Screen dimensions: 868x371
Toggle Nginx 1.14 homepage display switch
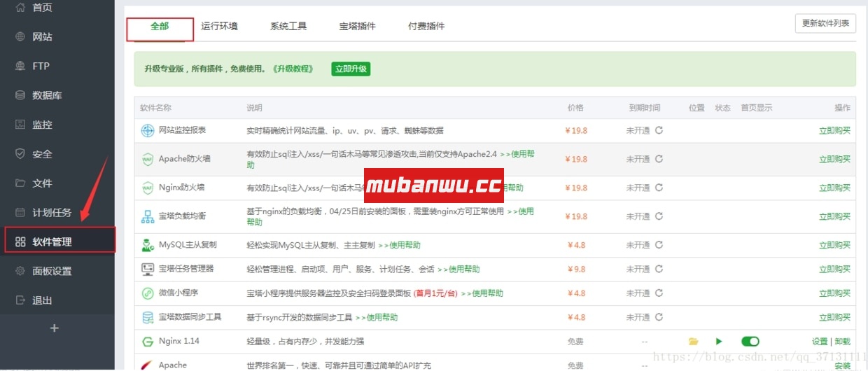750,342
